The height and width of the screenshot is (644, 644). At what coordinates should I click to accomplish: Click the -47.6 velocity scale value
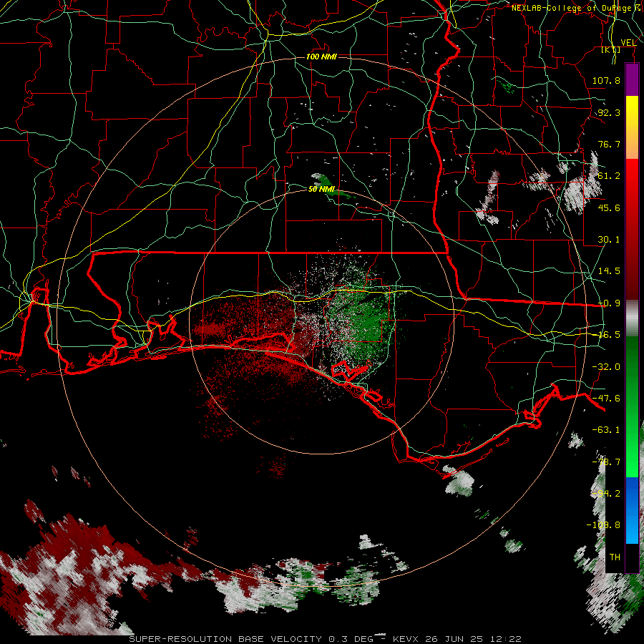(606, 399)
